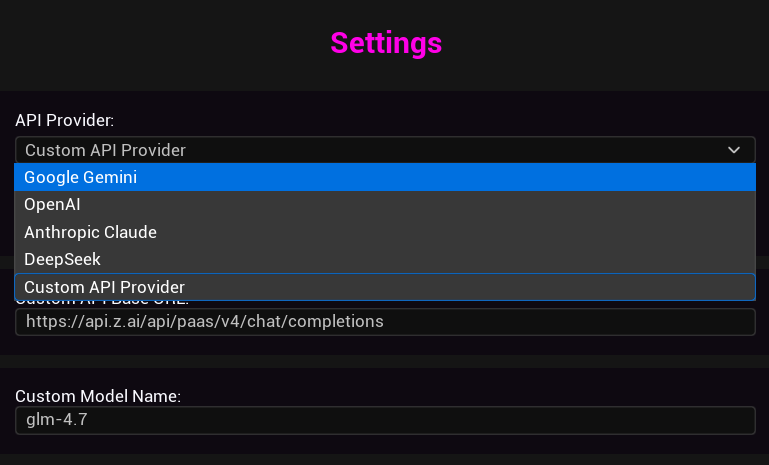The height and width of the screenshot is (465, 769).
Task: Pick Anthropic Claude as API provider
Action: (x=90, y=232)
